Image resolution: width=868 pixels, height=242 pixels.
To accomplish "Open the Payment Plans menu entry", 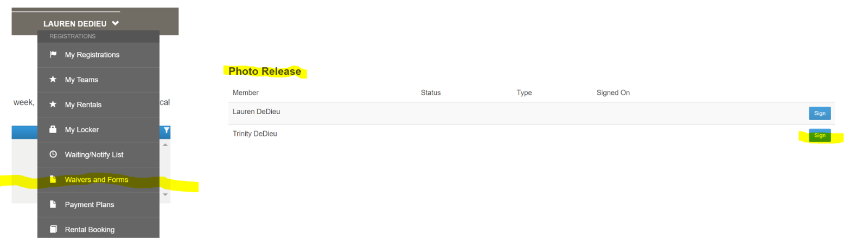I will pos(90,205).
